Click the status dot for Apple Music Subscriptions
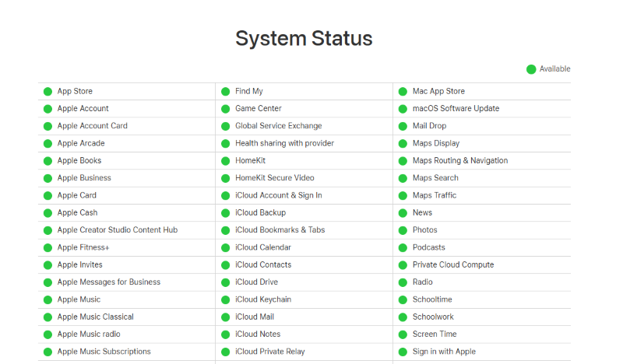The width and height of the screenshot is (623, 364). pyautogui.click(x=48, y=352)
